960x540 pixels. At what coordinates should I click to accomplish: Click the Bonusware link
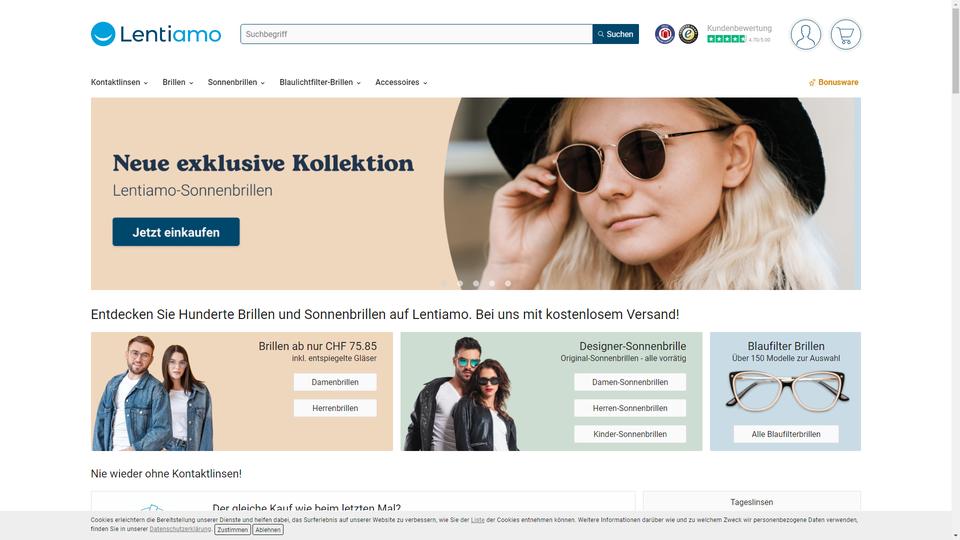point(833,82)
